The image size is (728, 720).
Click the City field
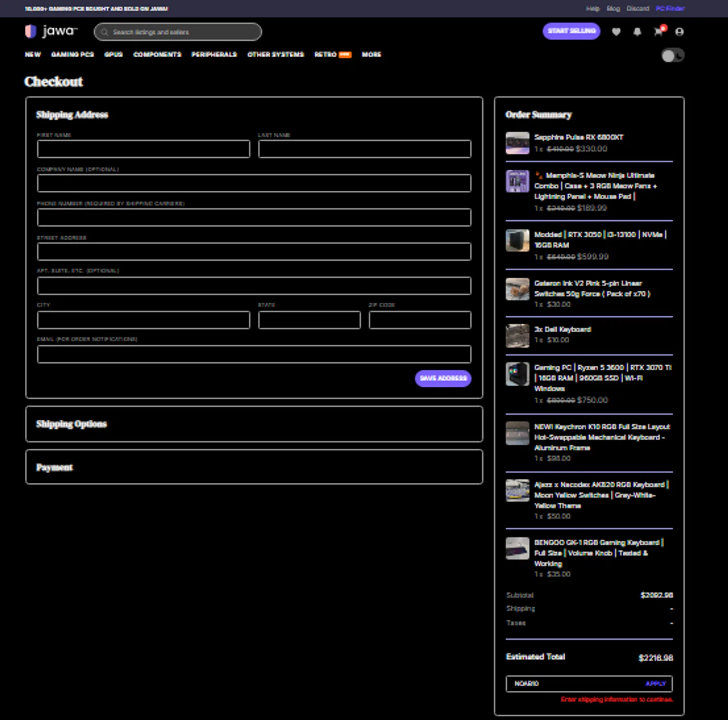(x=144, y=320)
